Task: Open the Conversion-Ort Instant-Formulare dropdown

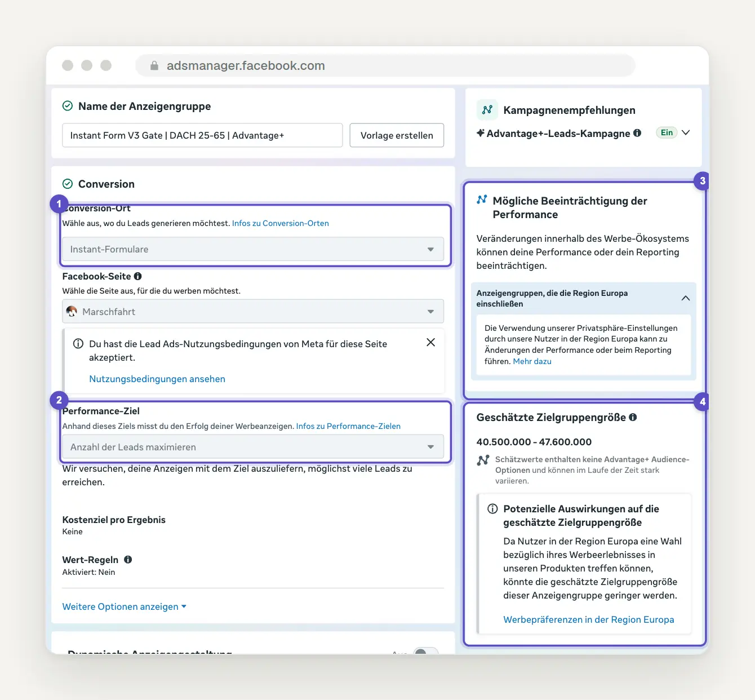Action: coord(253,249)
